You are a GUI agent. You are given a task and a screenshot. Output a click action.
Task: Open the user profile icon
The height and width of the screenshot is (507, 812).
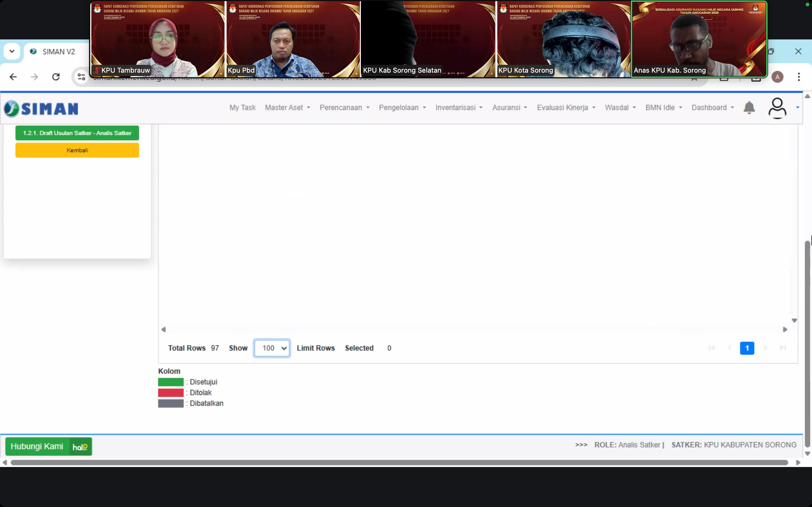click(777, 108)
